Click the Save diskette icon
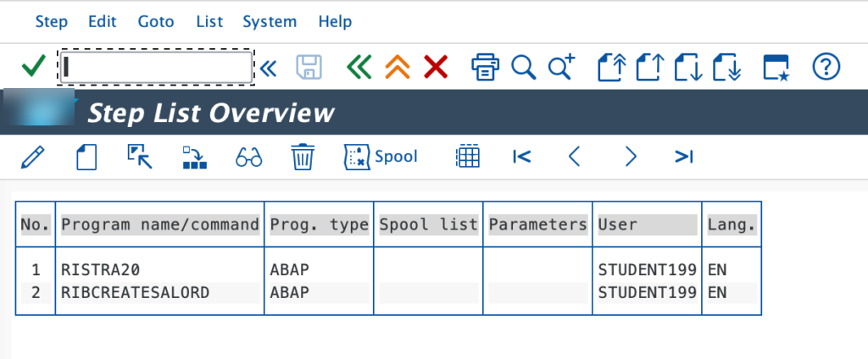868x359 pixels. [x=309, y=68]
